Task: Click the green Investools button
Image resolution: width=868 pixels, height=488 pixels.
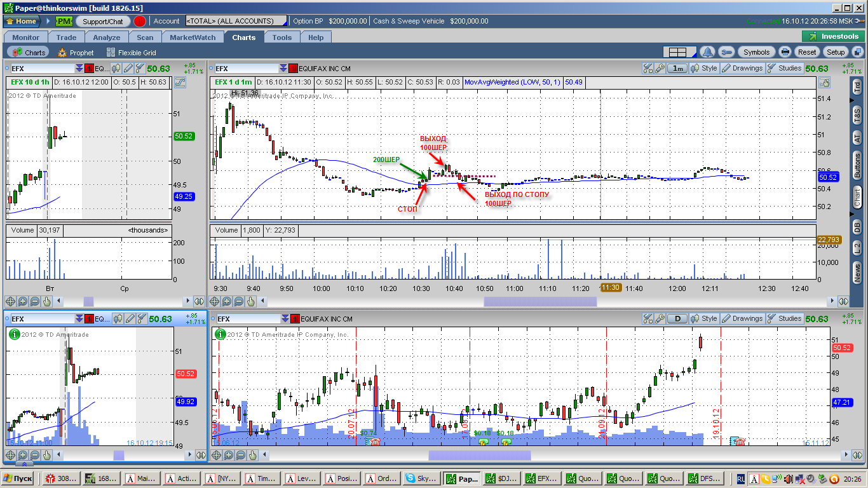Action: (833, 37)
